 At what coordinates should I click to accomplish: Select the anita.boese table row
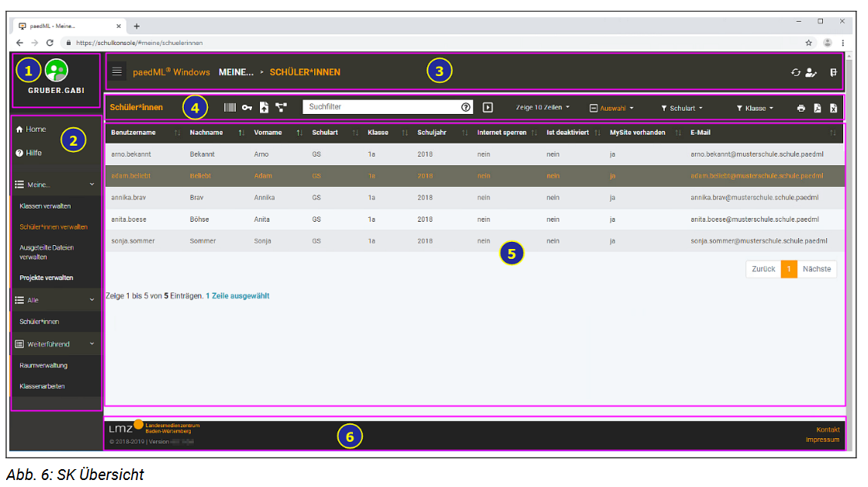(x=475, y=219)
